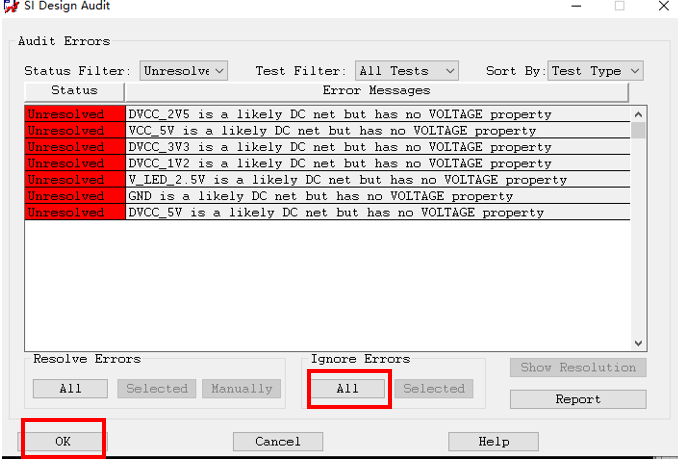
Task: Select the DVCC_3V3 error message row
Action: coord(378,147)
